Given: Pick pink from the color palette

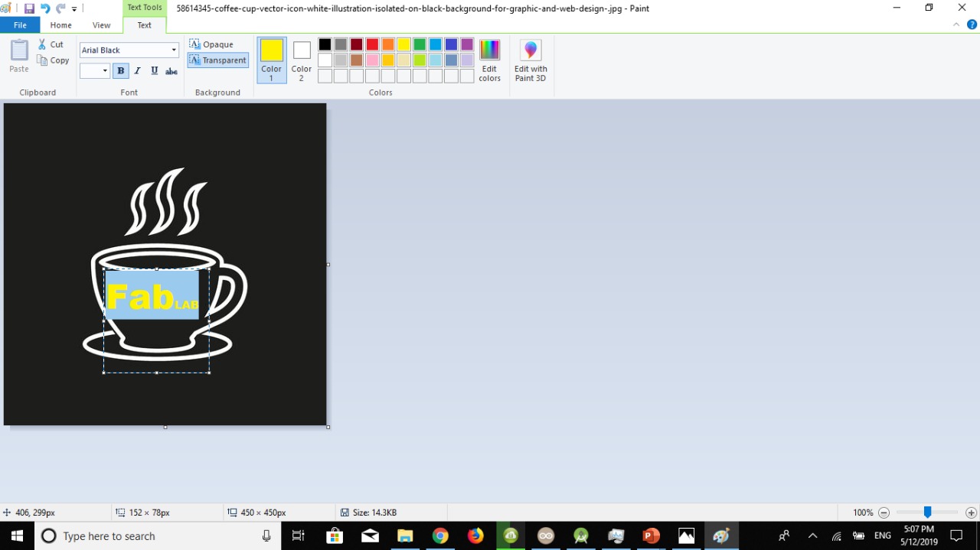Looking at the screenshot, I should (373, 60).
